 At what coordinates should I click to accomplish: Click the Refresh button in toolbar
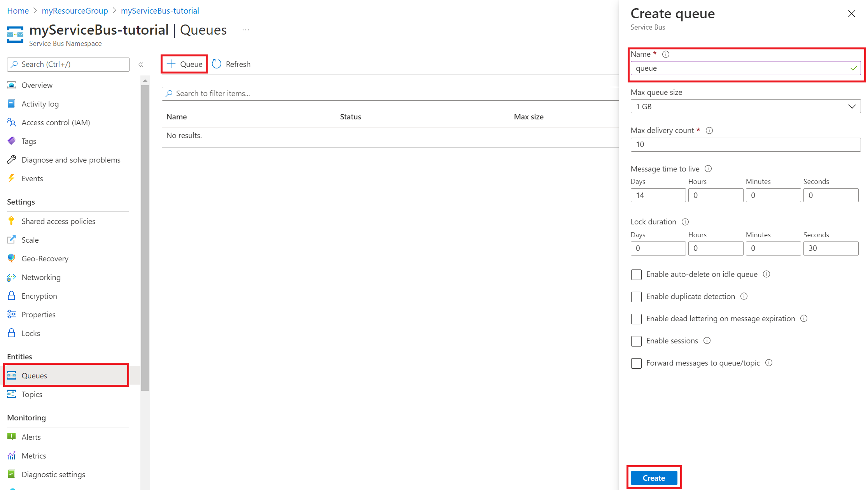231,64
